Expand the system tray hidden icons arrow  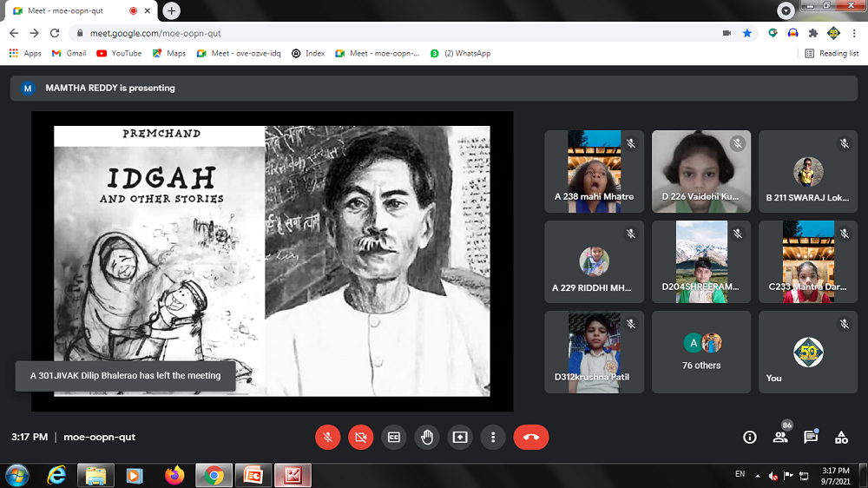pyautogui.click(x=758, y=476)
